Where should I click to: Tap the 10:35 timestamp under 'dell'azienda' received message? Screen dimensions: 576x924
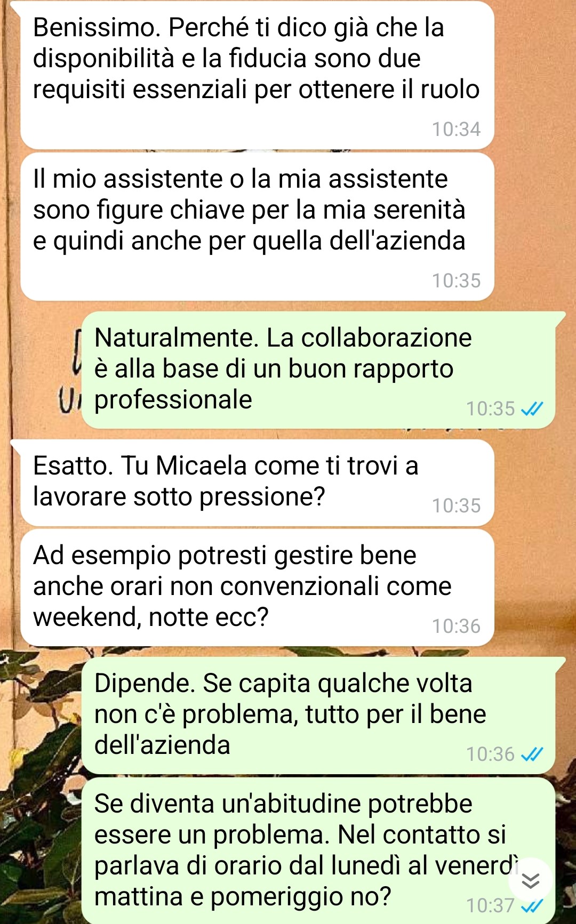(x=456, y=281)
